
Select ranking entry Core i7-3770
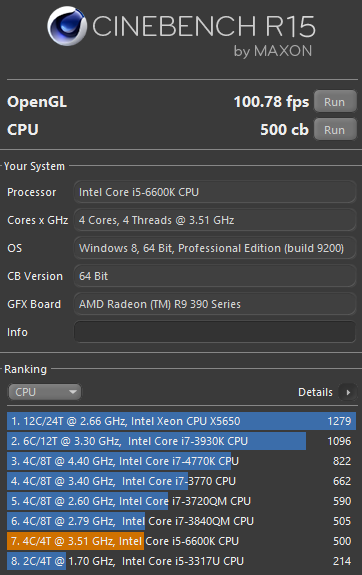[x=181, y=481]
